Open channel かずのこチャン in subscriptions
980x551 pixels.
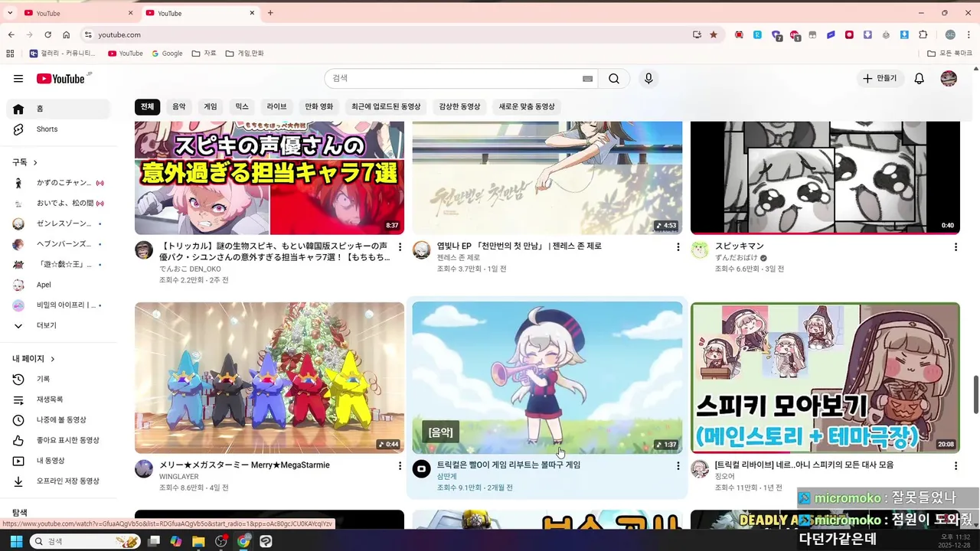click(x=58, y=183)
